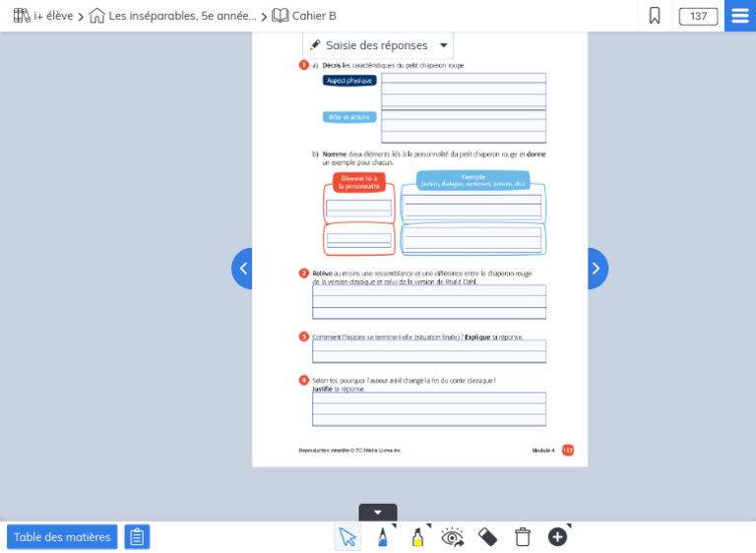Open the hamburger main menu
This screenshot has width=756, height=553.
pyautogui.click(x=740, y=16)
